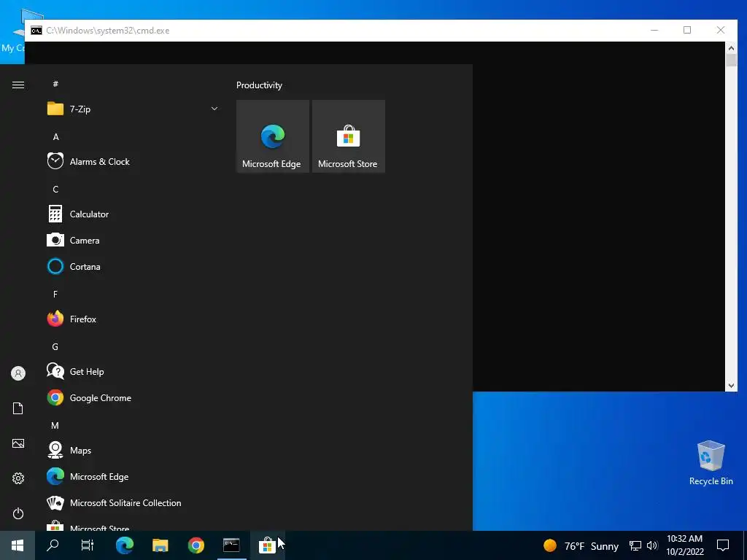The height and width of the screenshot is (560, 747).
Task: Open the Power options button
Action: coord(18,513)
